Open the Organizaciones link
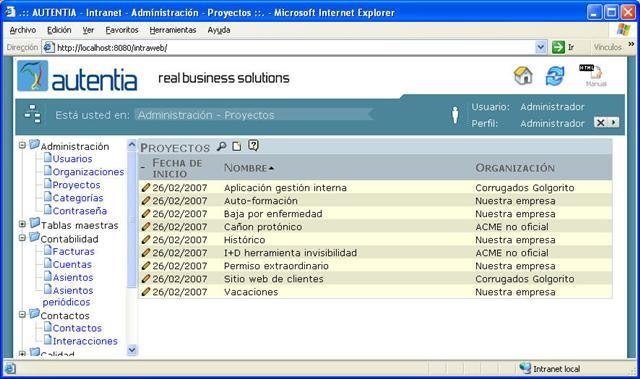This screenshot has width=640, height=379. tap(88, 172)
